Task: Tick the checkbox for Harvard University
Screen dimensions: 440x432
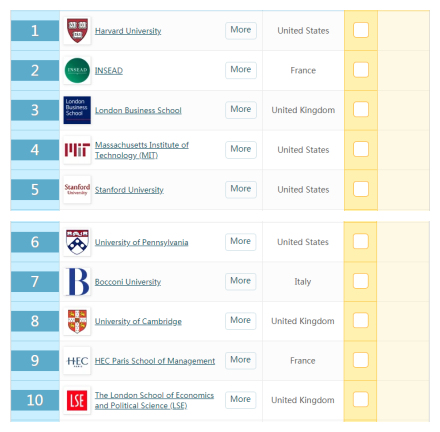Action: click(361, 30)
